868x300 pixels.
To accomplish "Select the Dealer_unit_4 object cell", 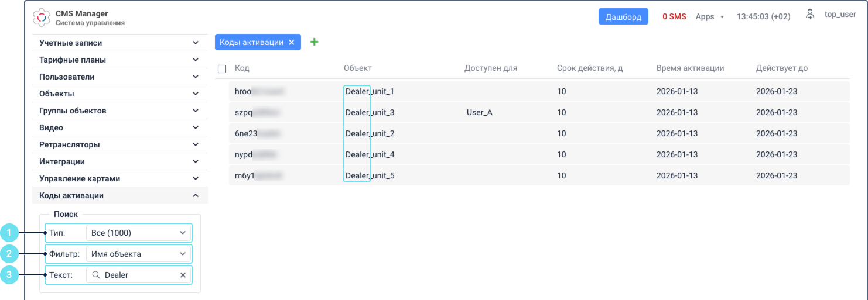I will pyautogui.click(x=370, y=154).
